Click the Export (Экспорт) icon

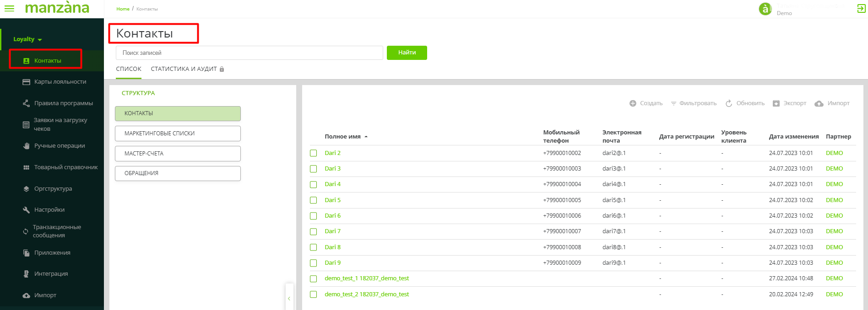coord(776,103)
